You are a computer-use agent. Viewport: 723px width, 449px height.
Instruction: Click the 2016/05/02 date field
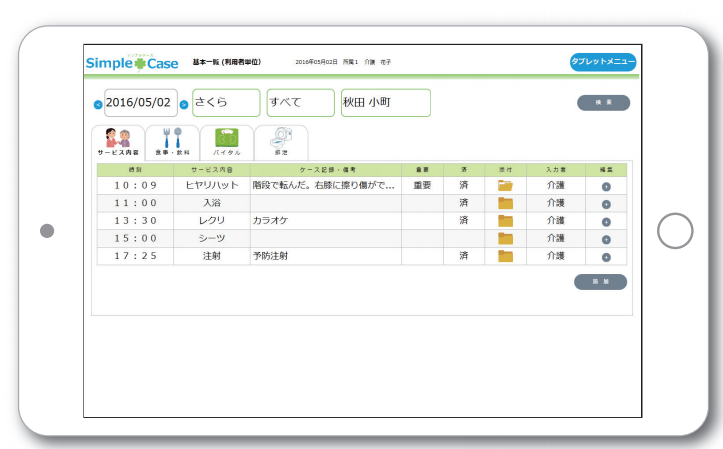(140, 103)
